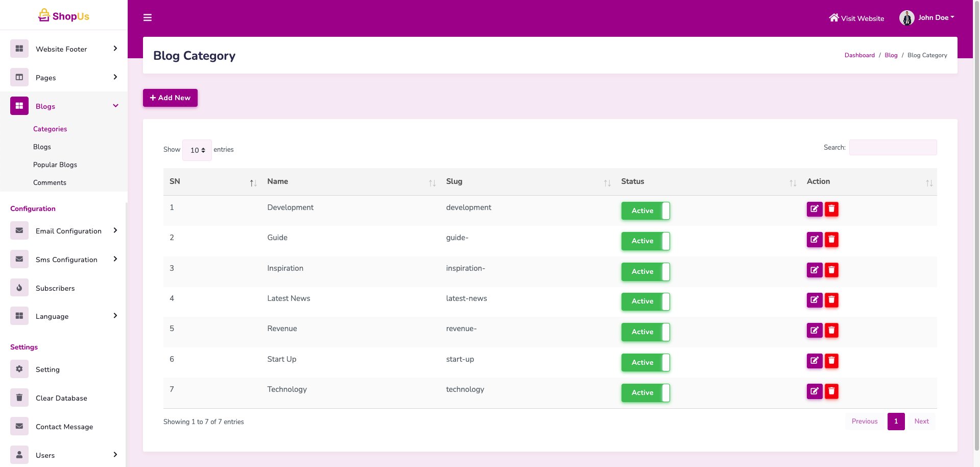The width and height of the screenshot is (980, 467).
Task: Click edit icon for Latest News row
Action: tap(814, 300)
